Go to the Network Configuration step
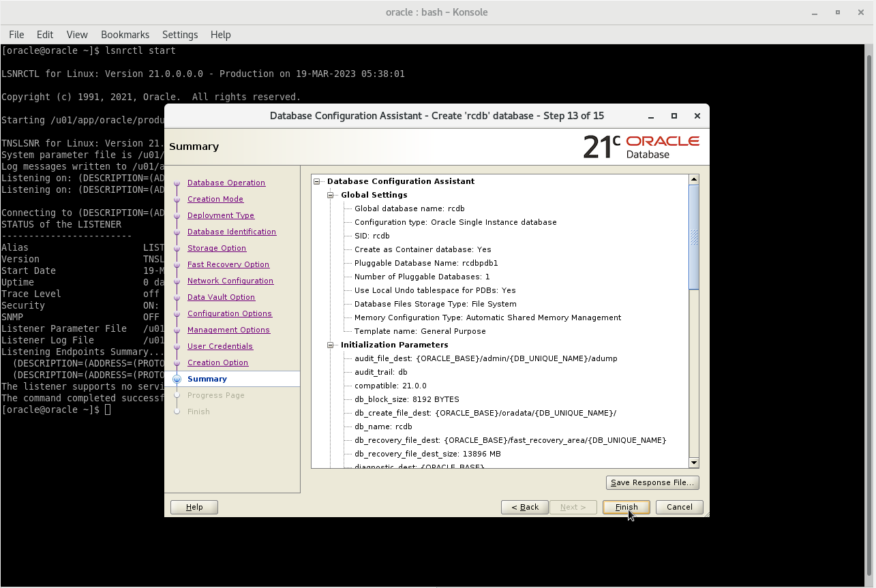This screenshot has width=876, height=588. [230, 281]
